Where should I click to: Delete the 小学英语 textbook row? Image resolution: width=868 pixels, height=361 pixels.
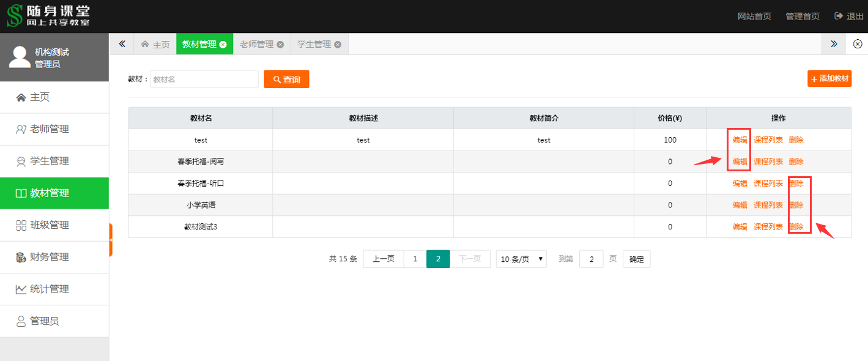pyautogui.click(x=796, y=205)
